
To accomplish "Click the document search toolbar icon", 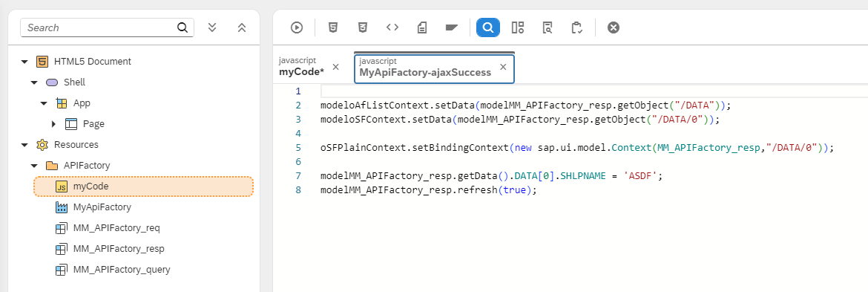I will click(x=548, y=27).
